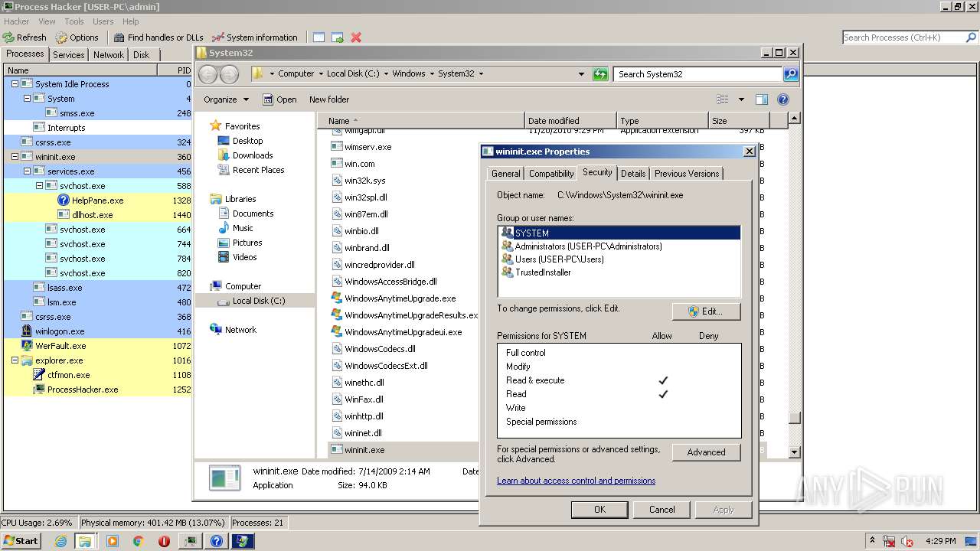This screenshot has height=551, width=980.
Task: Open the Start menu
Action: click(21, 541)
